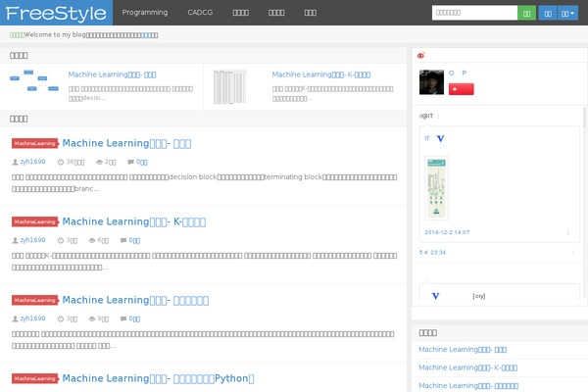Click MachineLearning tag on the Python post
Image resolution: width=588 pixels, height=392 pixels.
pos(35,378)
